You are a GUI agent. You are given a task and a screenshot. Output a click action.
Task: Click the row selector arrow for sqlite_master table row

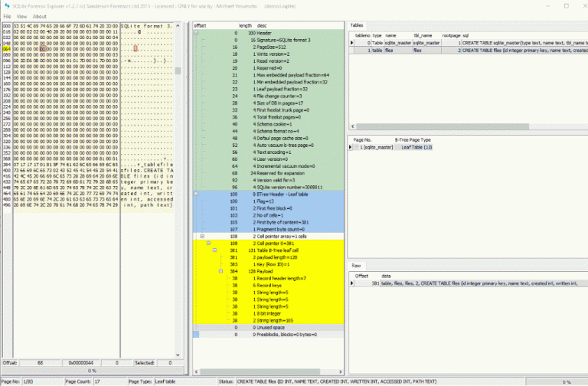pos(351,43)
